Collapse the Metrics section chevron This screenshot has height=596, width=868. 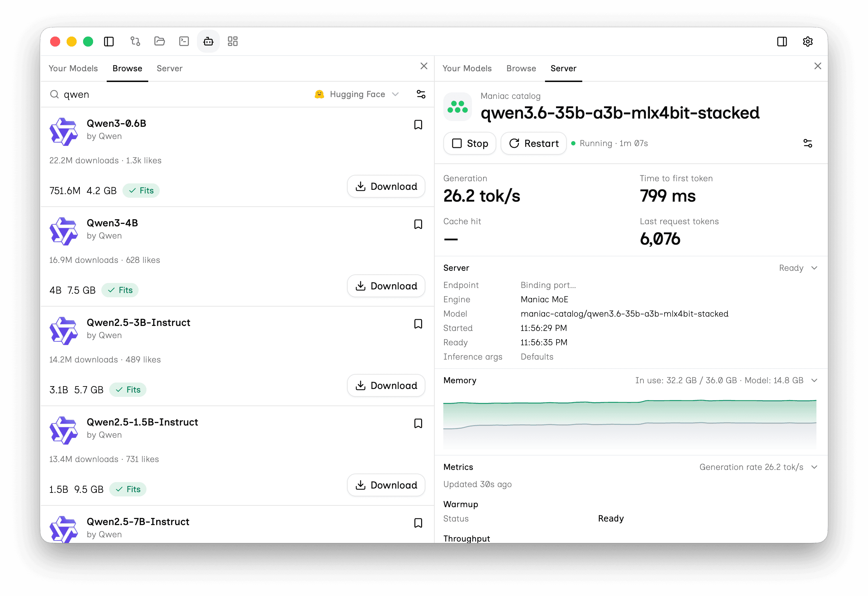[815, 467]
